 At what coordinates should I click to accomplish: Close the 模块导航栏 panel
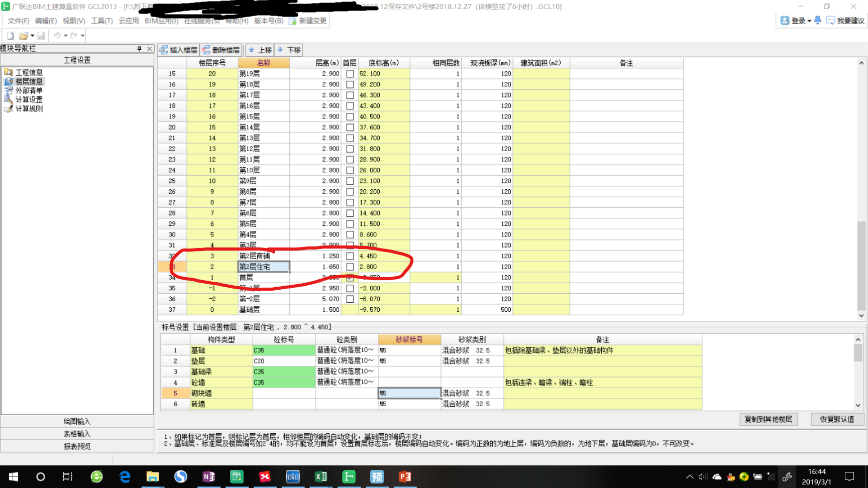(149, 49)
